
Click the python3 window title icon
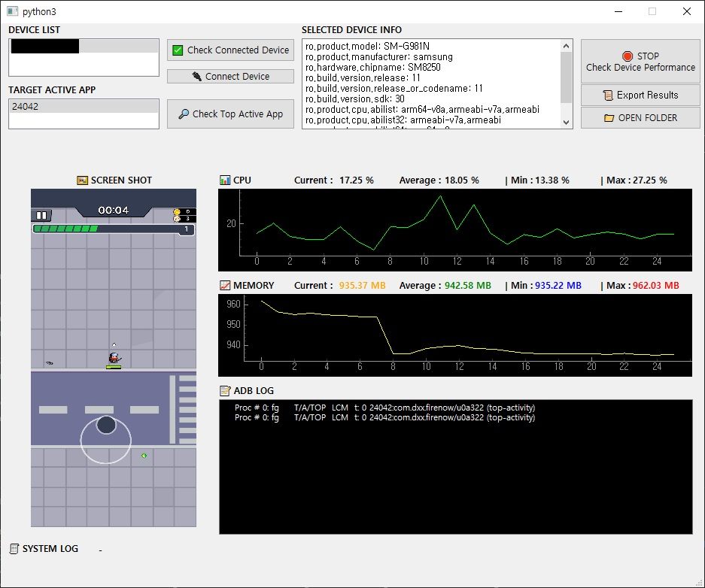tap(13, 11)
